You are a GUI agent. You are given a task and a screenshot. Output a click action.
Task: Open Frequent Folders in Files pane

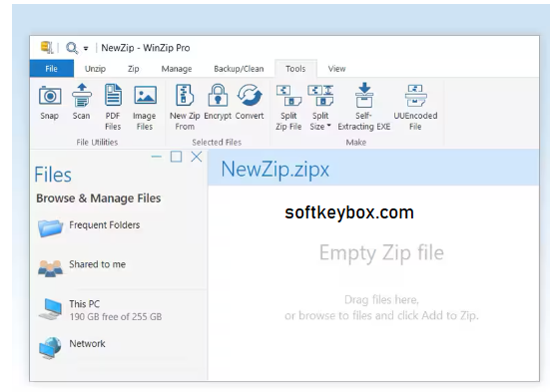tap(89, 226)
